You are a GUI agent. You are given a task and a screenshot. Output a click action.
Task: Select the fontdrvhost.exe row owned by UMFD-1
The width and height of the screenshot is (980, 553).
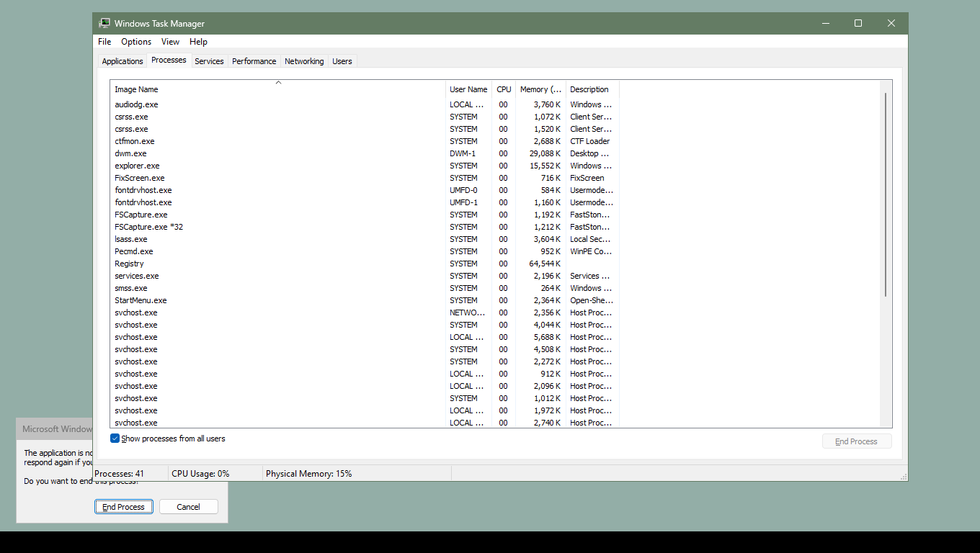[x=365, y=202]
